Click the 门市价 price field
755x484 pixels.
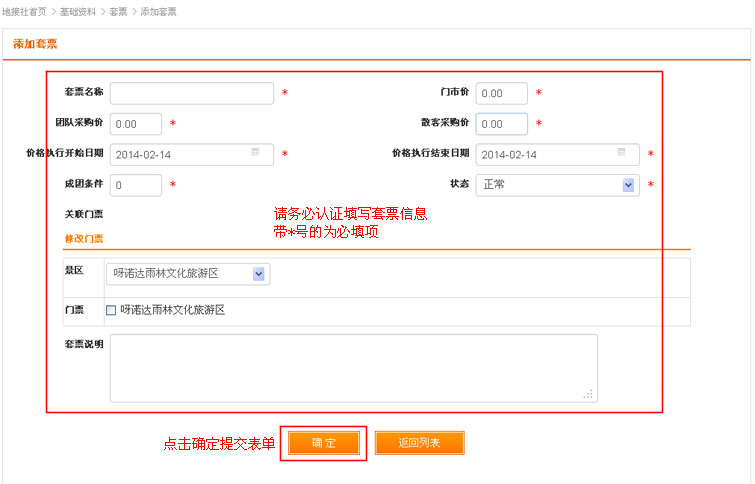[501, 93]
